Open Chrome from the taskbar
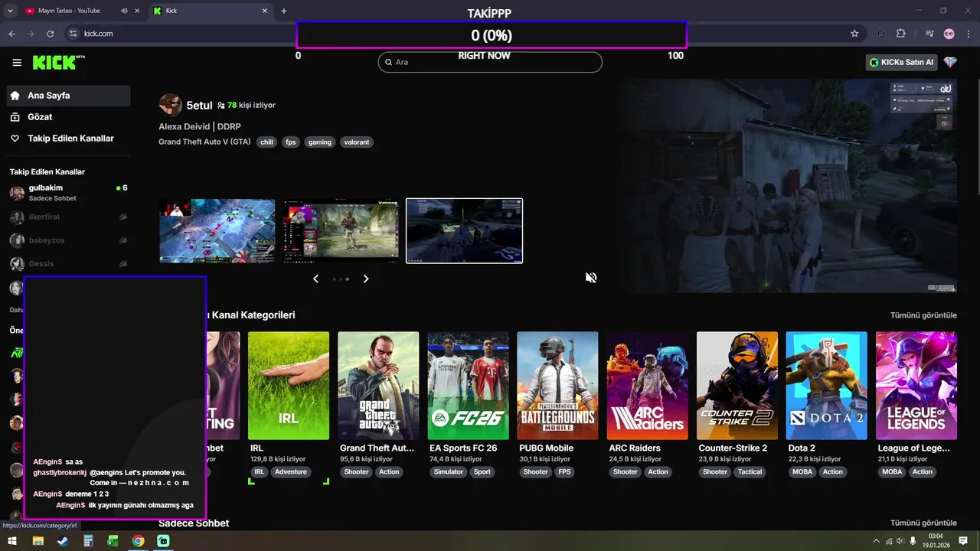This screenshot has width=980, height=551. click(x=138, y=541)
